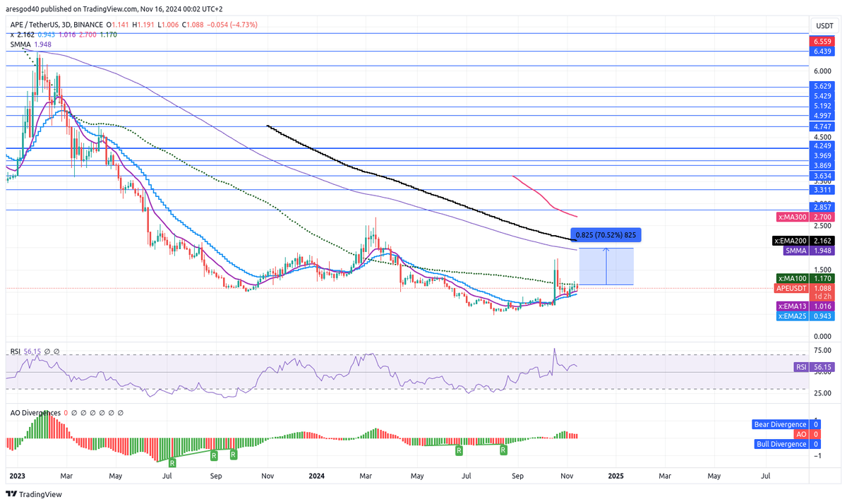Select the 5.192 price level label
This screenshot has width=847, height=504.
tap(824, 107)
